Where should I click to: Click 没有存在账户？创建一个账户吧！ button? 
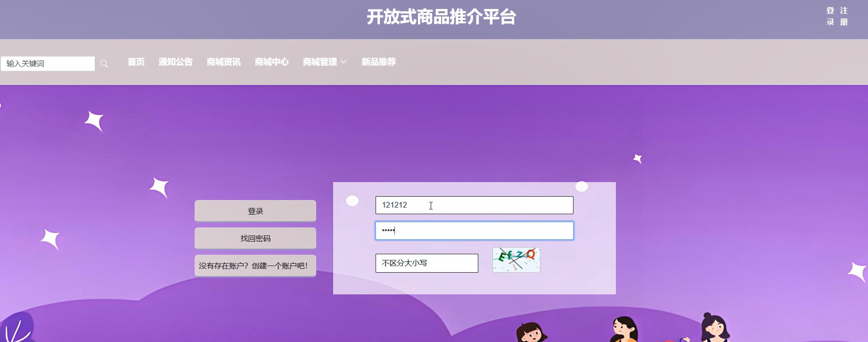click(x=255, y=266)
